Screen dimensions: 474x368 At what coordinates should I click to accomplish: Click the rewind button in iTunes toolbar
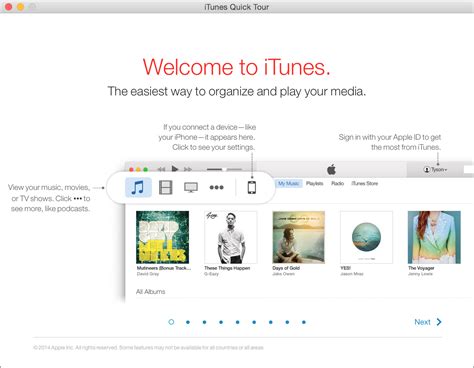click(161, 169)
